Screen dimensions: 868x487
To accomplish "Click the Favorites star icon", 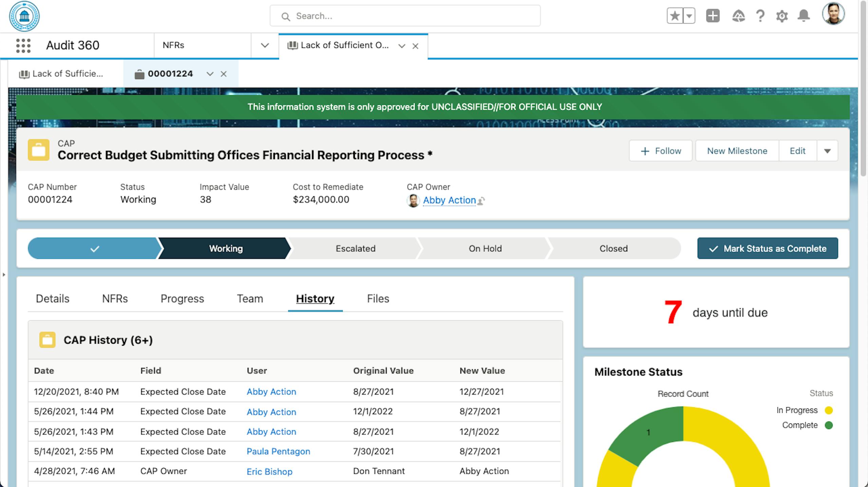I will click(675, 16).
